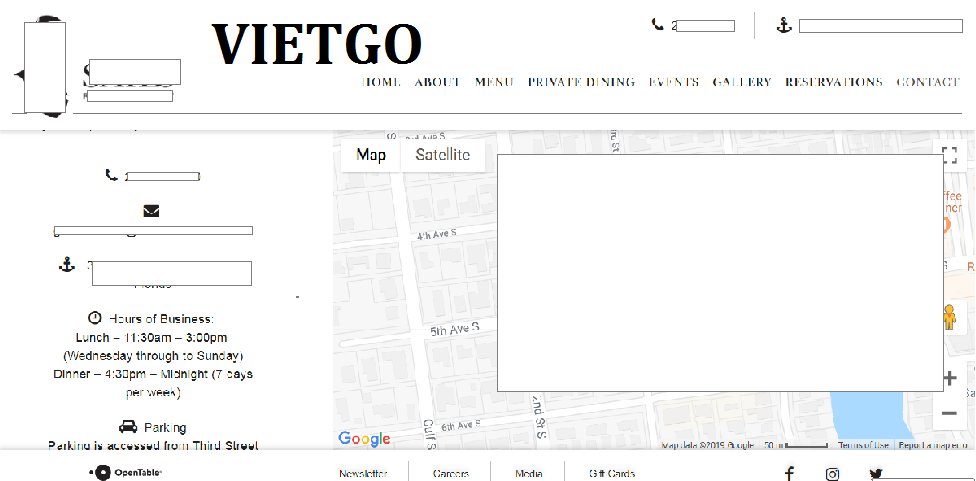The height and width of the screenshot is (481, 976).
Task: Click the Google logo on map
Action: pyautogui.click(x=364, y=439)
